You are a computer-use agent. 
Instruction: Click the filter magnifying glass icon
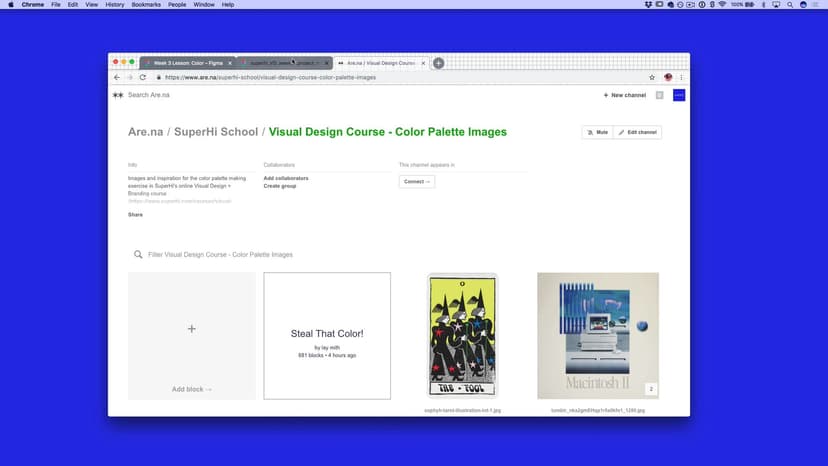138,254
